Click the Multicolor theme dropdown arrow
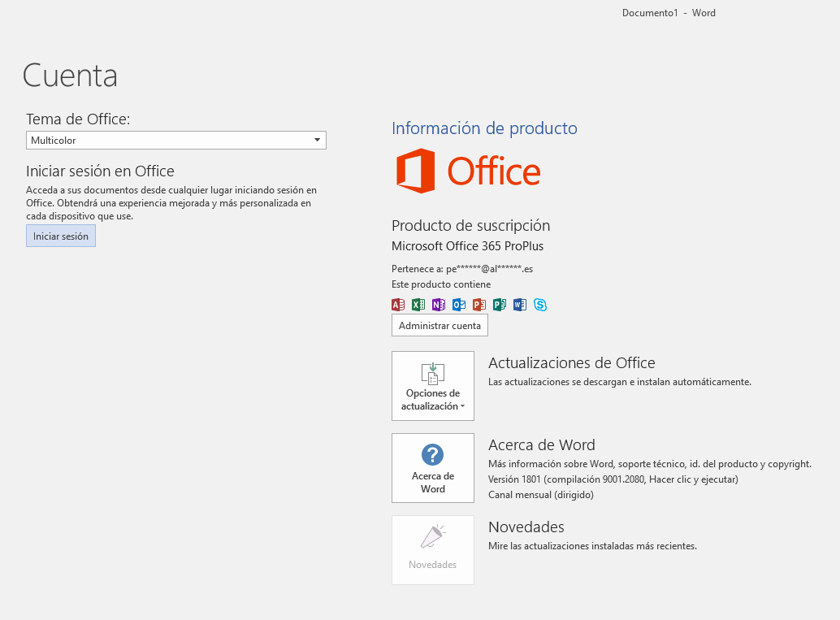This screenshot has width=840, height=620. point(317,141)
